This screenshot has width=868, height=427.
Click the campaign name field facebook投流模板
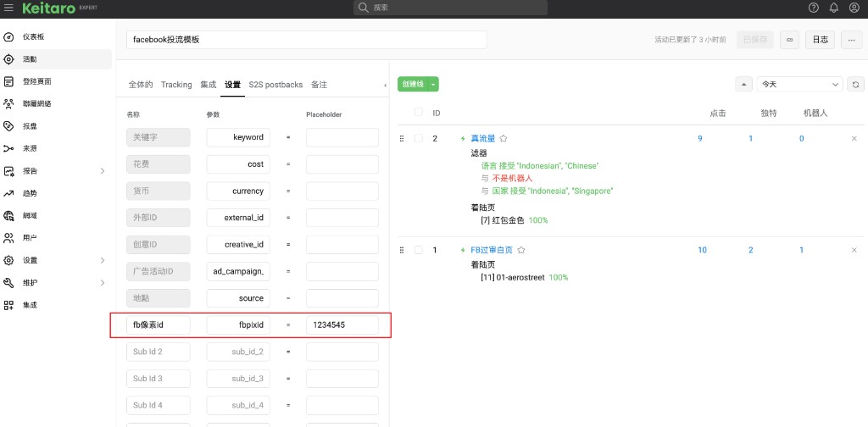point(307,40)
